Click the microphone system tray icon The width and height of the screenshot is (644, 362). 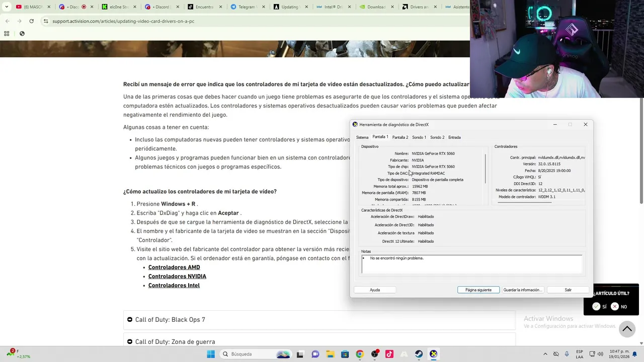pos(567,354)
